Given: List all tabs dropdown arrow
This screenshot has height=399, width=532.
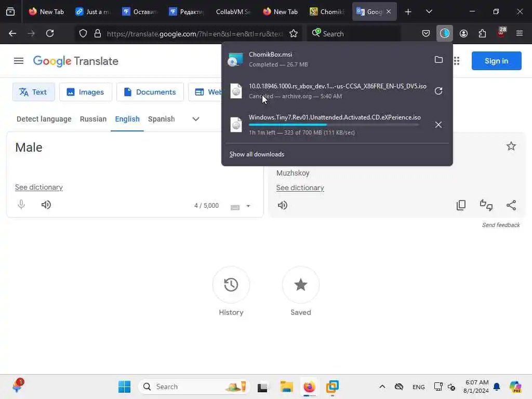Looking at the screenshot, I should (x=429, y=11).
